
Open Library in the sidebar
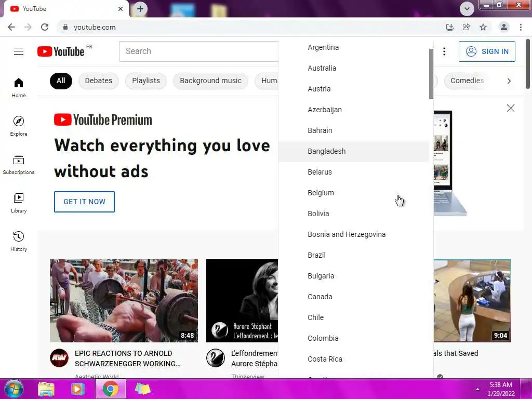19,203
